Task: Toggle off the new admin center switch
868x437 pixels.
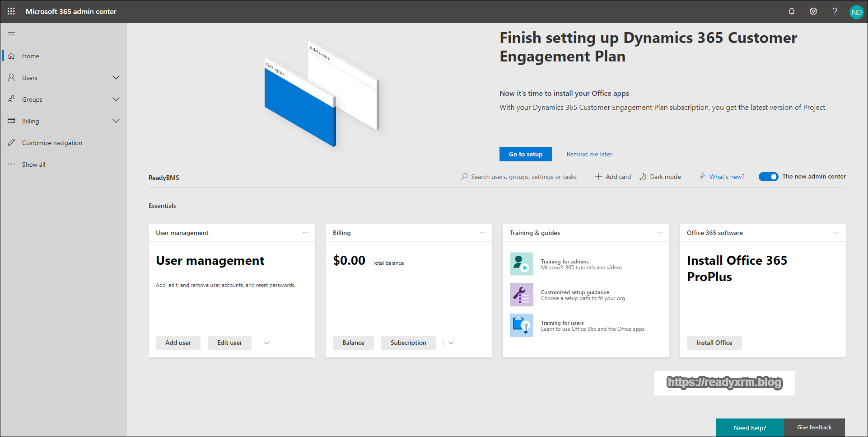Action: click(x=768, y=177)
